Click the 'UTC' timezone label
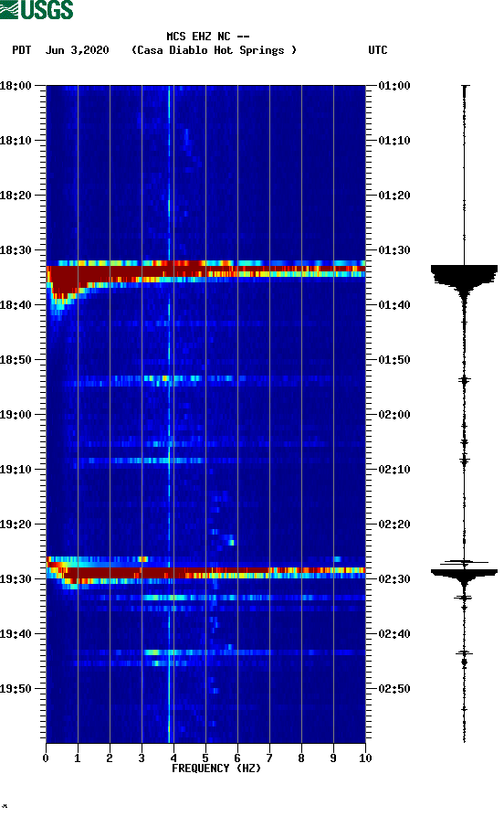The image size is (504, 816). [x=378, y=50]
